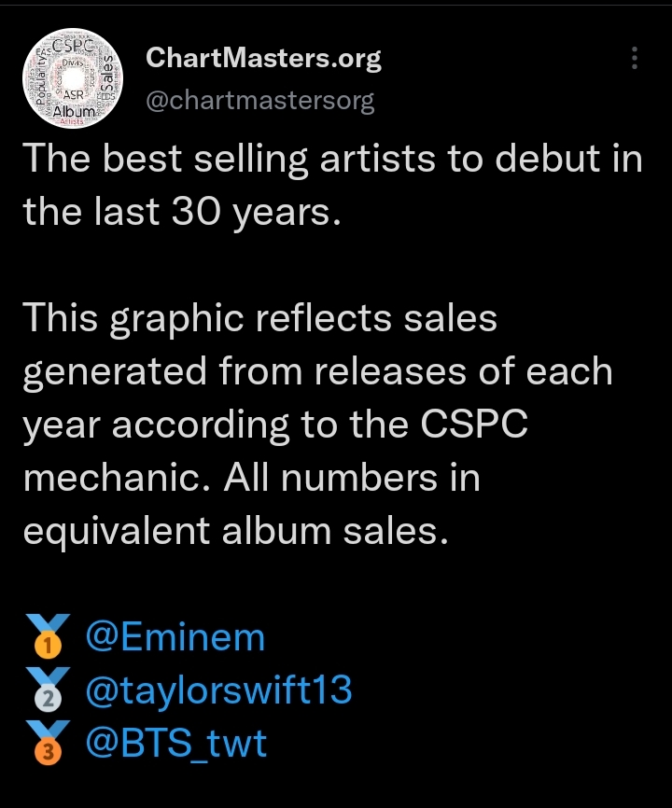Open the three-dot more options menu

[x=635, y=58]
